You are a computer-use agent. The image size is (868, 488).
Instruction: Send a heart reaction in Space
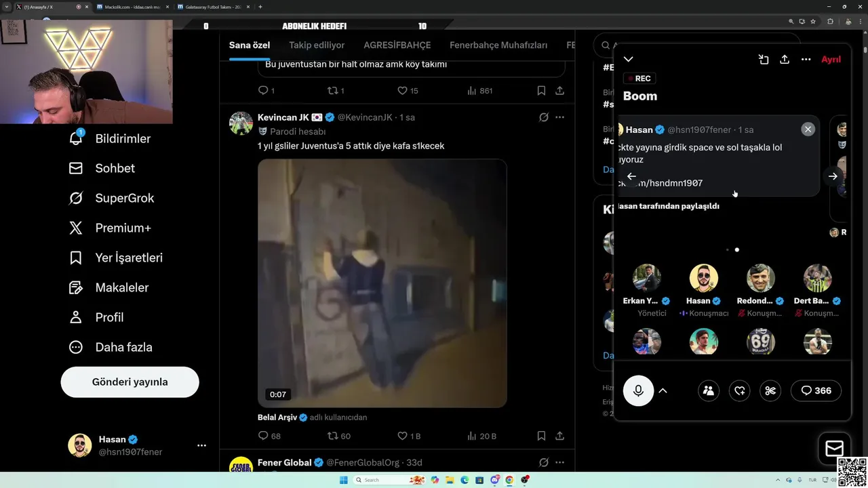(x=740, y=390)
